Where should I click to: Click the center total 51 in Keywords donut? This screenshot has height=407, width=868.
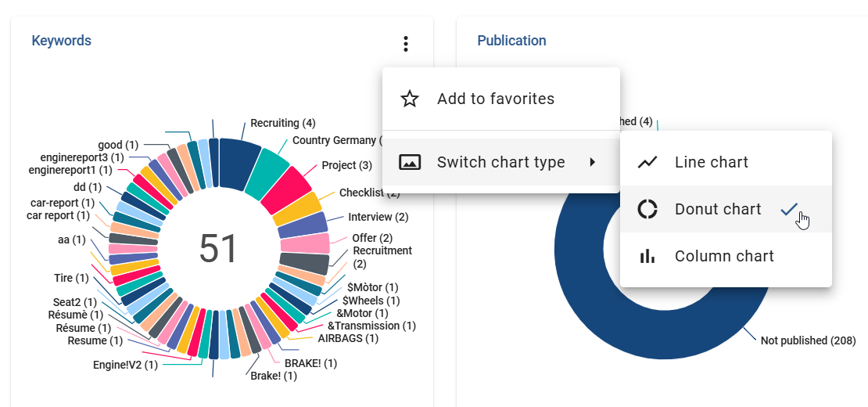click(218, 249)
